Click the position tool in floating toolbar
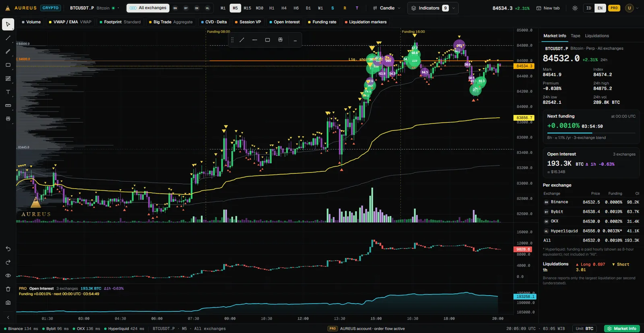This screenshot has height=333, width=644. (x=280, y=40)
